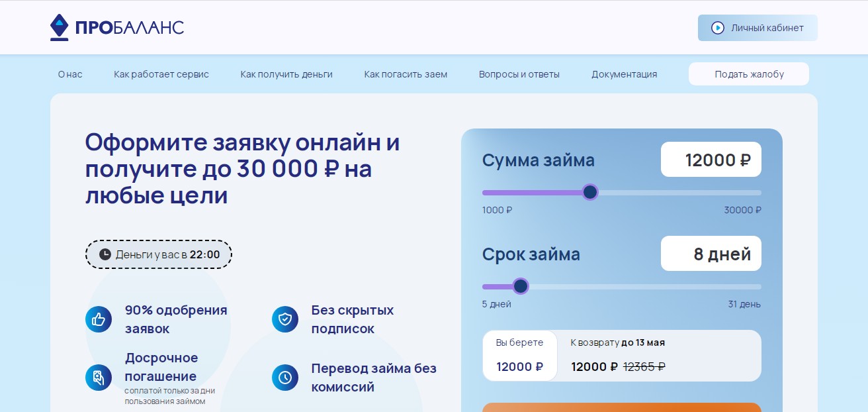868x412 pixels.
Task: Click the Деньги у вас в 22:00 badge
Action: pos(159,254)
